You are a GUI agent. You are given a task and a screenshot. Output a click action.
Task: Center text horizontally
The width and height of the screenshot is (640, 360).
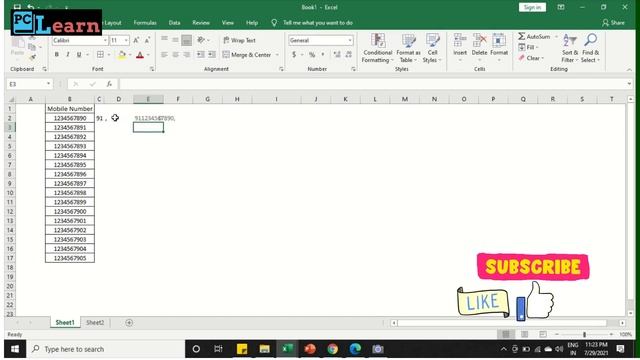[175, 54]
